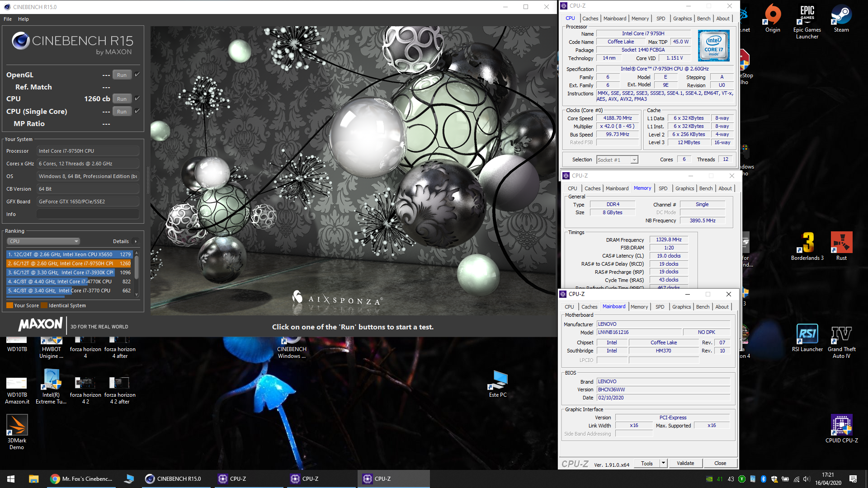868x488 pixels.
Task: Click the CPU-Z Close button
Action: click(720, 463)
